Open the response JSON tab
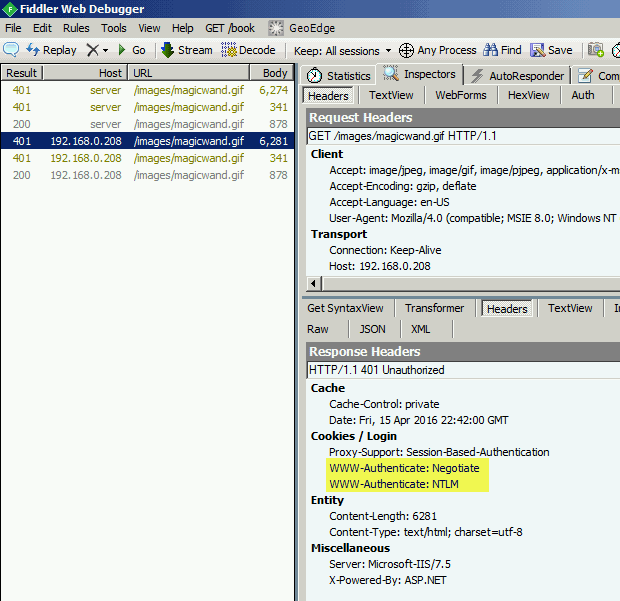 (372, 329)
